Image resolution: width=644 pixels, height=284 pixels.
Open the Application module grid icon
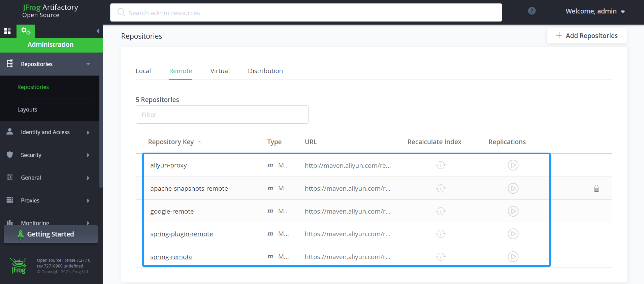[x=7, y=31]
